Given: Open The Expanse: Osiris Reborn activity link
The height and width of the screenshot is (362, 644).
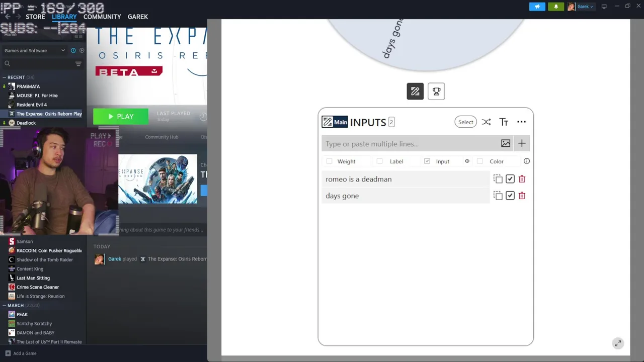Looking at the screenshot, I should click(177, 259).
